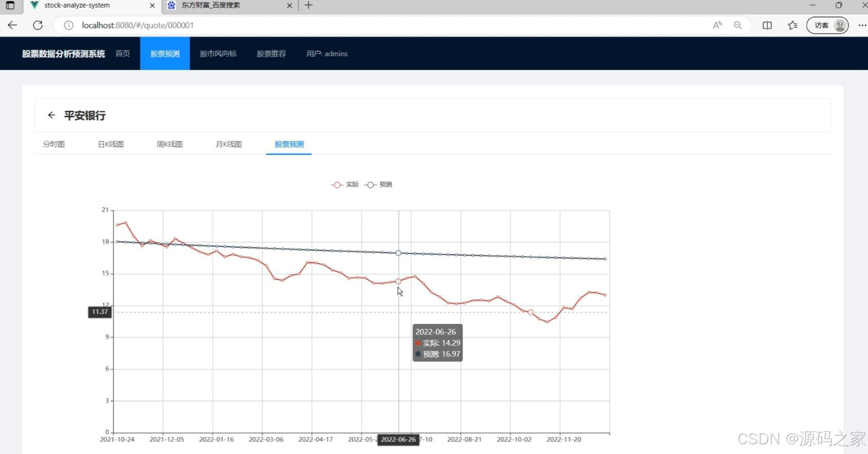Image resolution: width=868 pixels, height=454 pixels.
Task: Click the 2021-10-24 x-axis label
Action: [x=117, y=439]
